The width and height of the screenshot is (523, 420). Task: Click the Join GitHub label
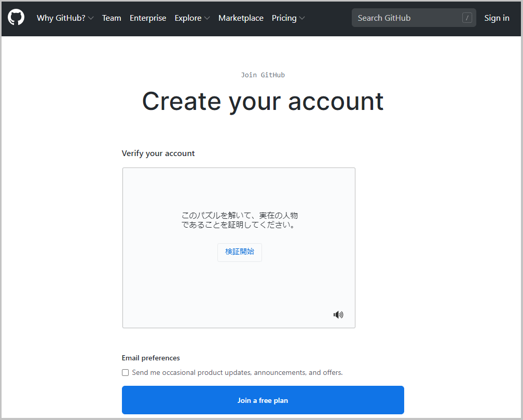click(263, 75)
